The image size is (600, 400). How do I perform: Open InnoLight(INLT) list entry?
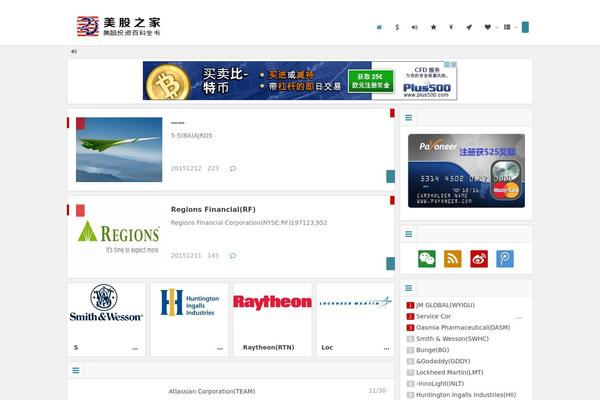point(440,383)
